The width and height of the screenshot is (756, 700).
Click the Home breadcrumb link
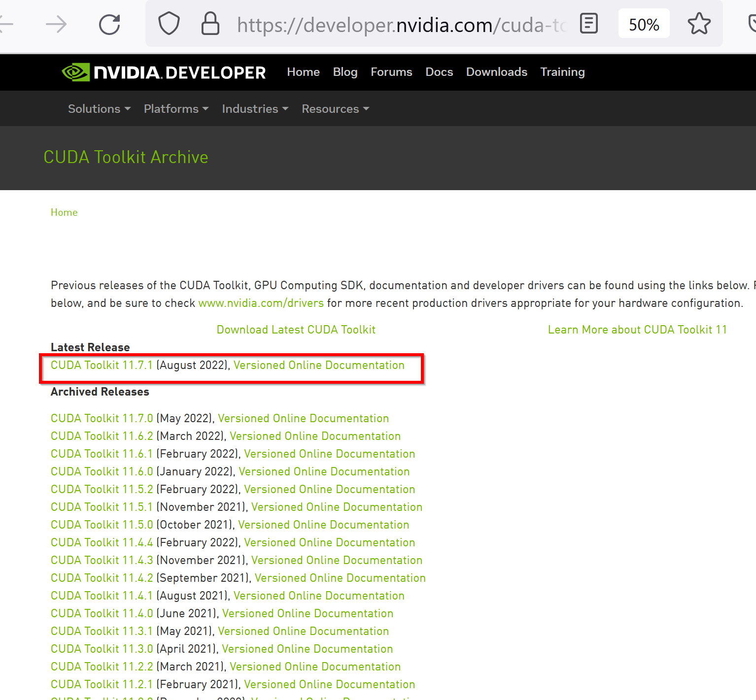(x=64, y=212)
